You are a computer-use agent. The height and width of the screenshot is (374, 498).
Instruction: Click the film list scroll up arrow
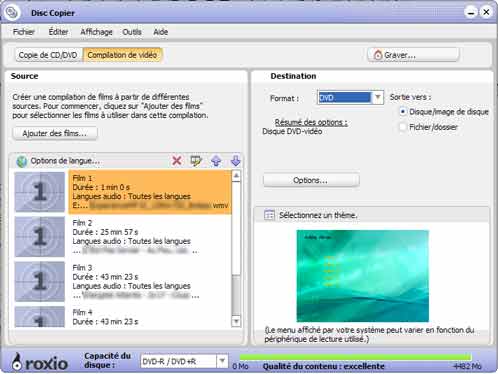[236, 176]
